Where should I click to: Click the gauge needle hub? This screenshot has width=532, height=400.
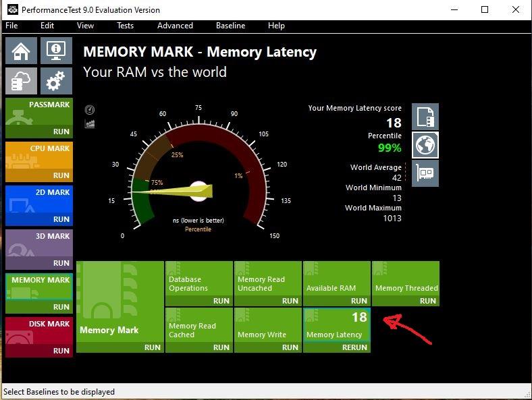click(198, 191)
